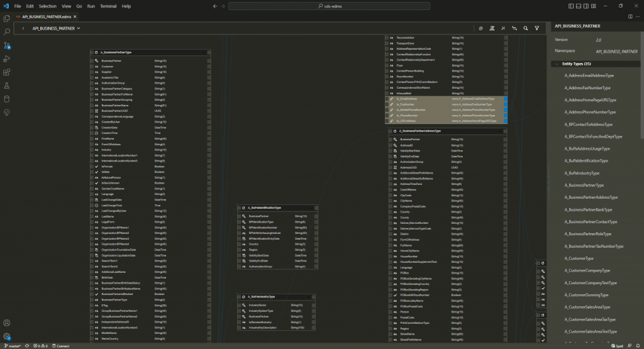Open the File menu
The height and width of the screenshot is (349, 644).
tap(18, 6)
